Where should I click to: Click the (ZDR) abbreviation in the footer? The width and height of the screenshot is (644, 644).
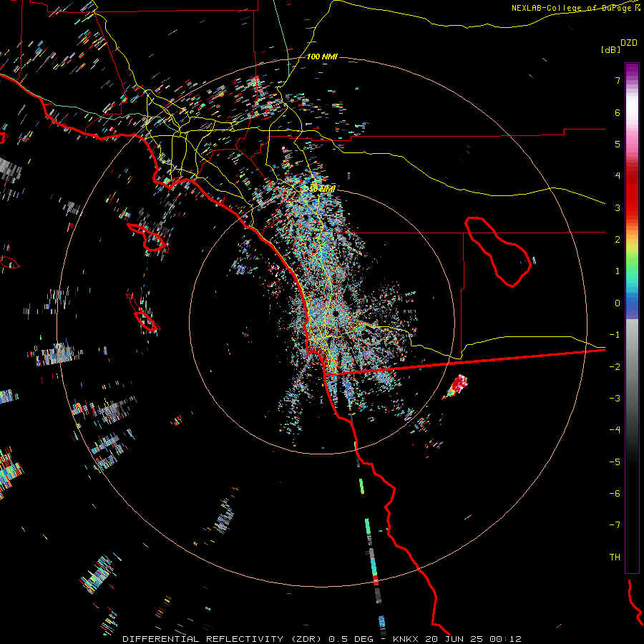[x=306, y=639]
